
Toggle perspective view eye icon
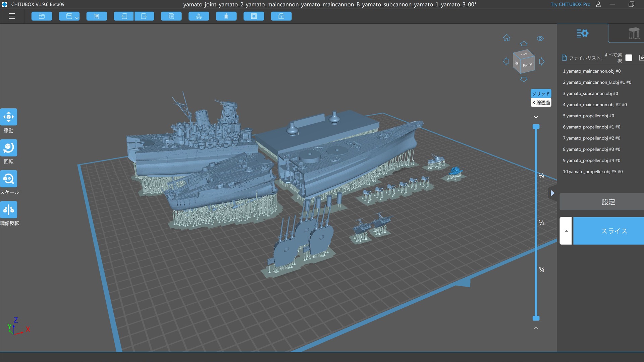[x=540, y=39]
